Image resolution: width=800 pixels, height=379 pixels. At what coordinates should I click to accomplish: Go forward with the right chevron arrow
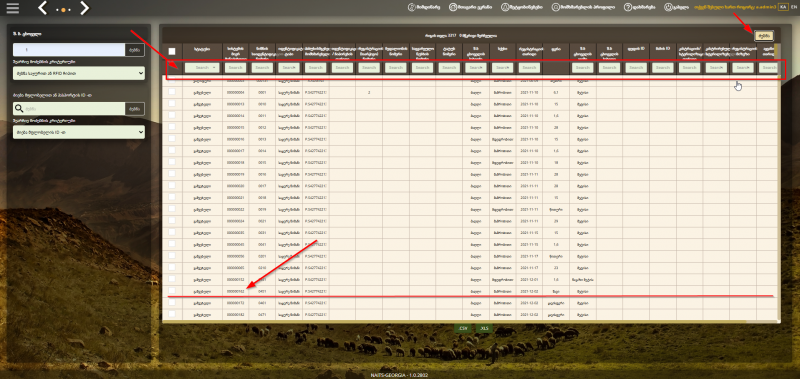coord(85,8)
